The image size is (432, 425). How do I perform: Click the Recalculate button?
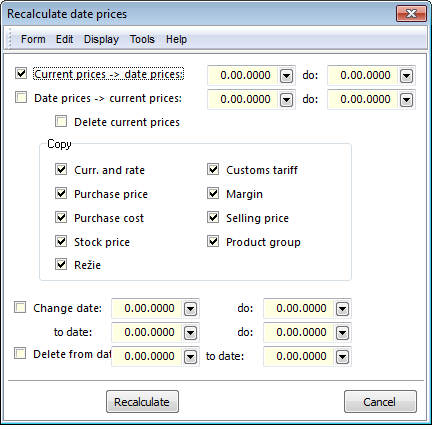click(142, 402)
